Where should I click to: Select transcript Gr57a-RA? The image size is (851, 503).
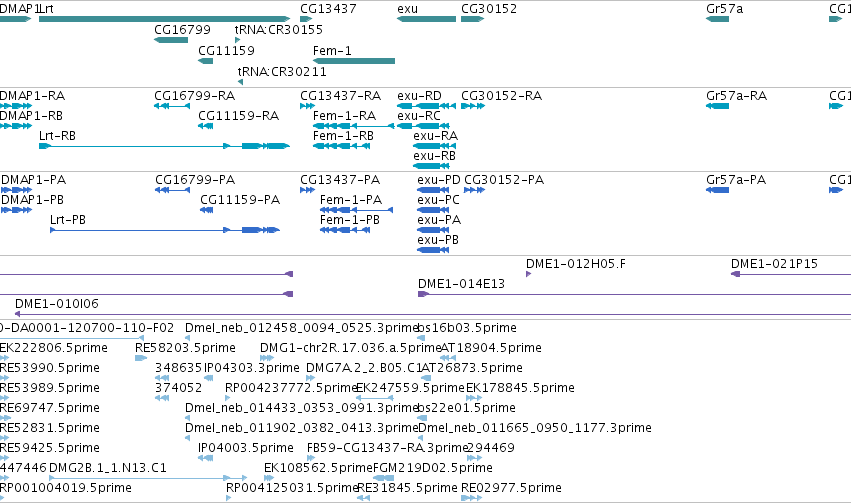(x=736, y=96)
